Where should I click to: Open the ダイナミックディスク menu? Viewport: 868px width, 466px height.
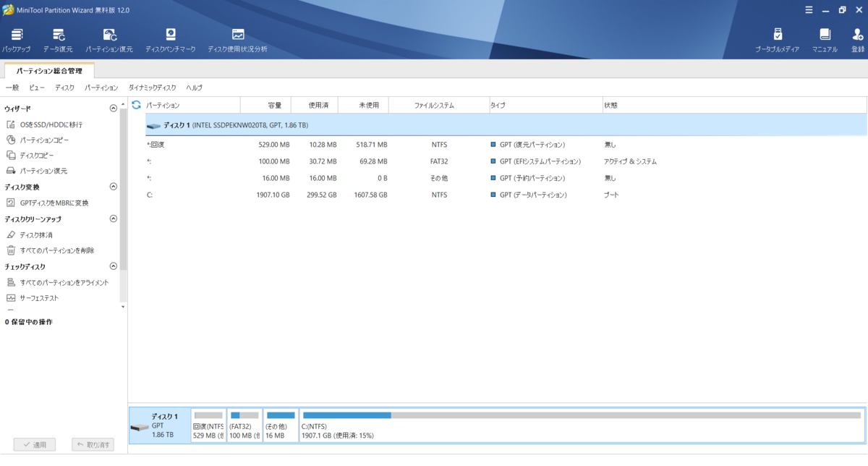[x=152, y=88]
